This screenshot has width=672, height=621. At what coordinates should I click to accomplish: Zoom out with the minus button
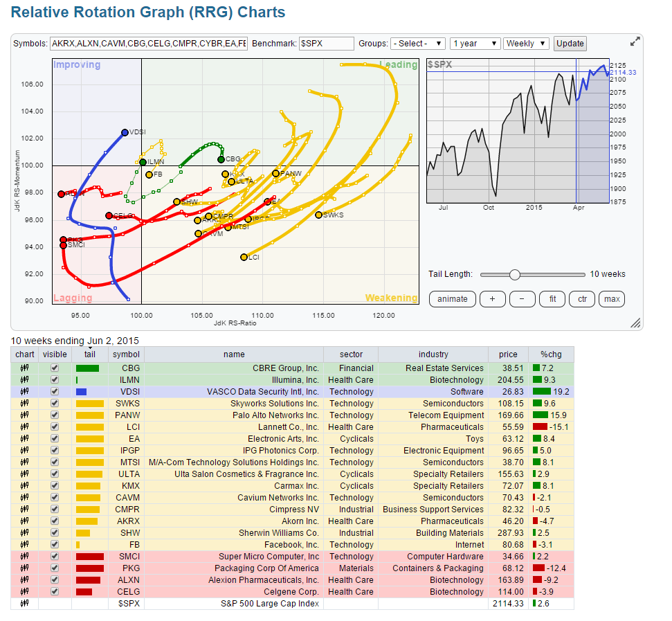[522, 299]
